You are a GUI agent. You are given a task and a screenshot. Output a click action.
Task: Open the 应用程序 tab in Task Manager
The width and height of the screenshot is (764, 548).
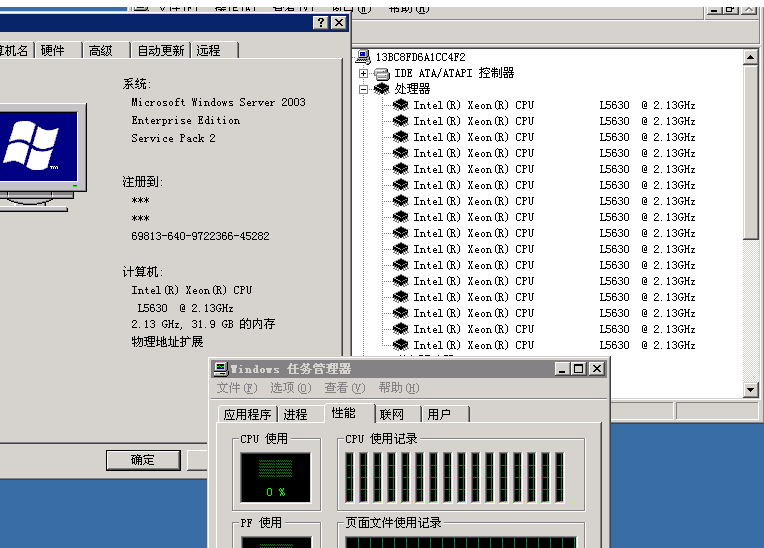(x=248, y=415)
